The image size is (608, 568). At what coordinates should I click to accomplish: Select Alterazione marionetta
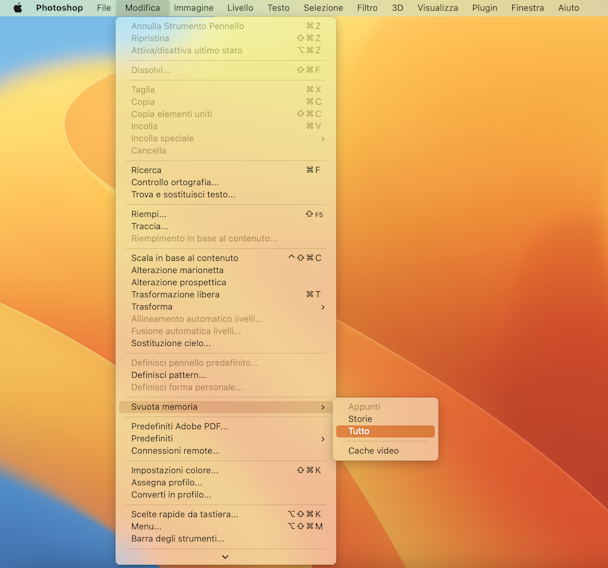pyautogui.click(x=226, y=270)
